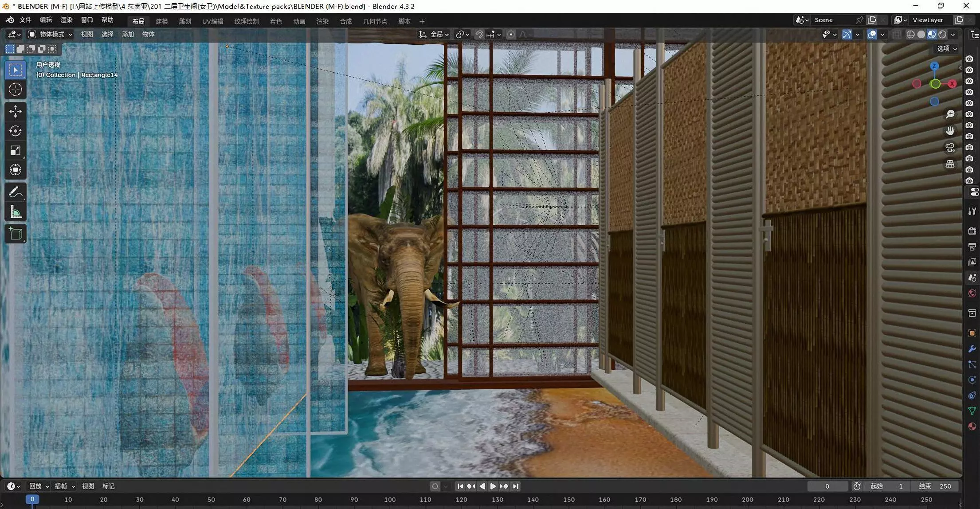980x509 pixels.
Task: Open the 物体模式 mode dropdown
Action: [x=50, y=35]
